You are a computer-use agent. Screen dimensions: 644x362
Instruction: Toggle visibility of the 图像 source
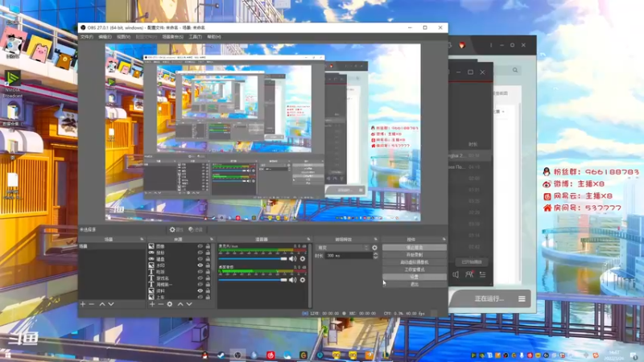[200, 246]
